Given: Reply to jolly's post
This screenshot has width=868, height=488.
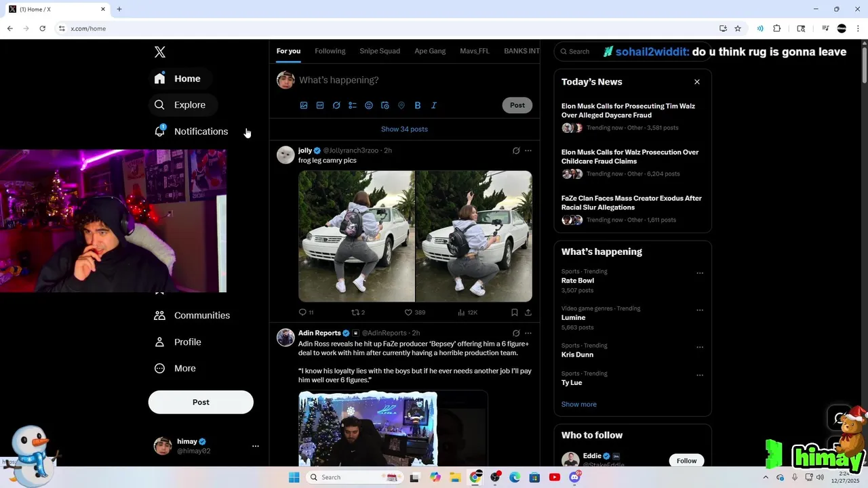Looking at the screenshot, I should click(x=306, y=312).
